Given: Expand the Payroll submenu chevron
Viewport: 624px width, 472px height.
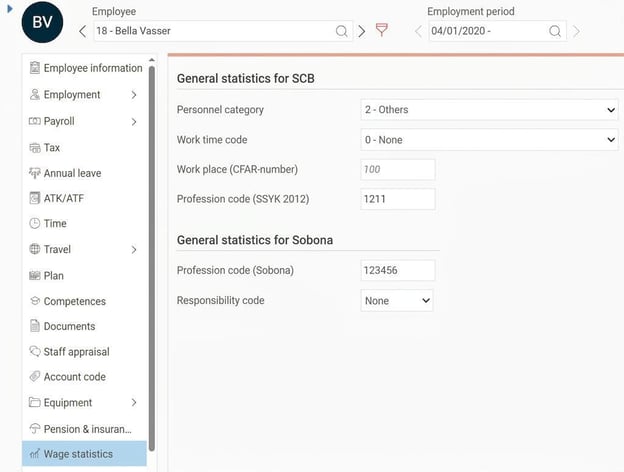Looking at the screenshot, I should click(134, 121).
